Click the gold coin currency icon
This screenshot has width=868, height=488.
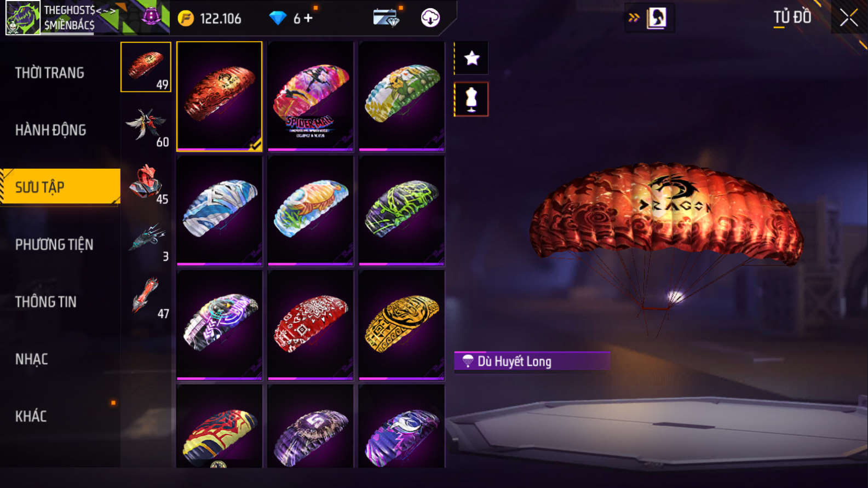coord(186,19)
